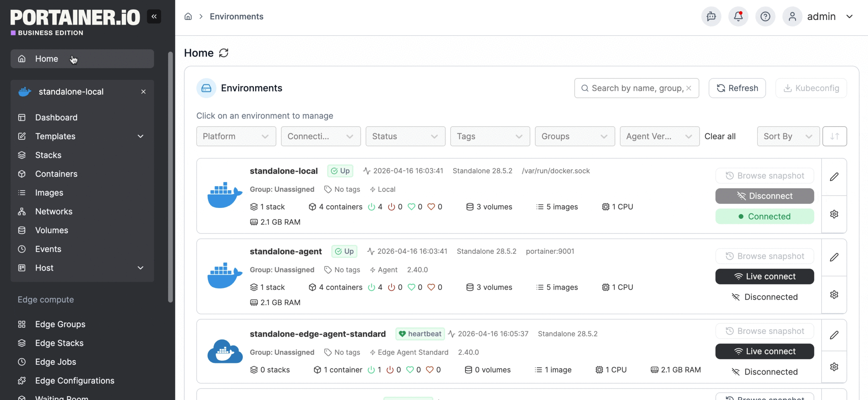Expand the Host submenu chevron
This screenshot has width=868, height=400.
(140, 268)
